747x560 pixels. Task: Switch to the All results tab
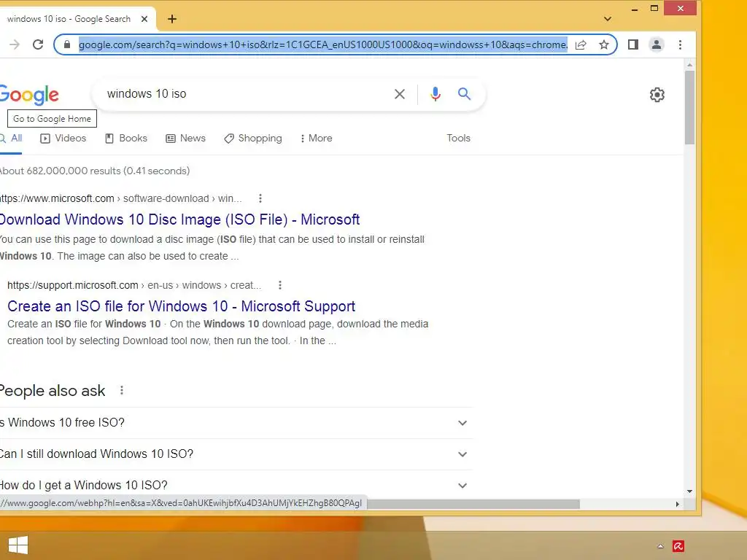click(12, 138)
